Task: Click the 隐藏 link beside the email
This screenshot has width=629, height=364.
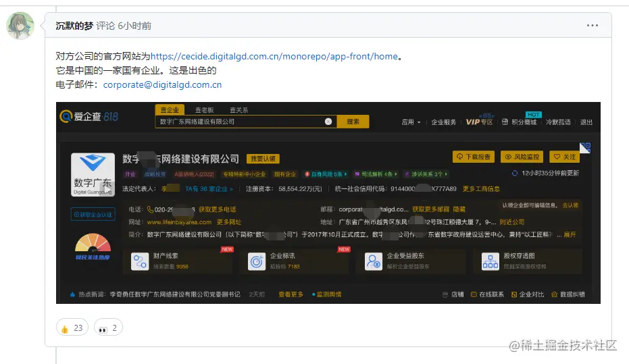Action: point(459,209)
